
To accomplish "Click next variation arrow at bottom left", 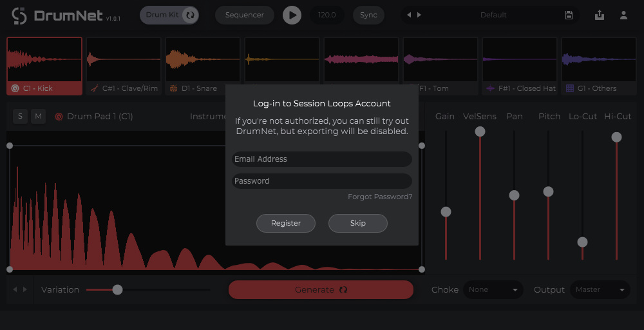I will point(25,289).
